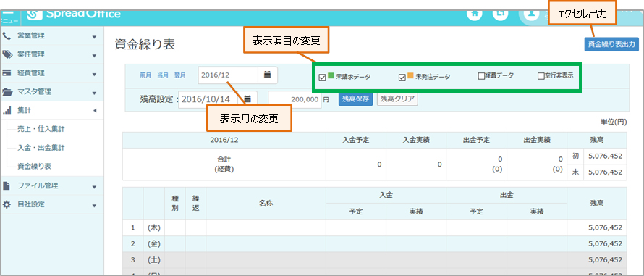644x276 pixels.
Task: Click the 2016/12 month input field
Action: (228, 75)
